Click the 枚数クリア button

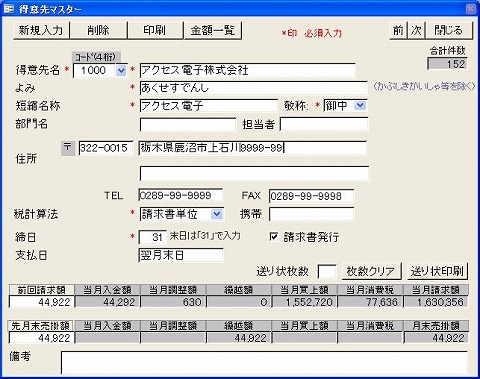pyautogui.click(x=371, y=271)
